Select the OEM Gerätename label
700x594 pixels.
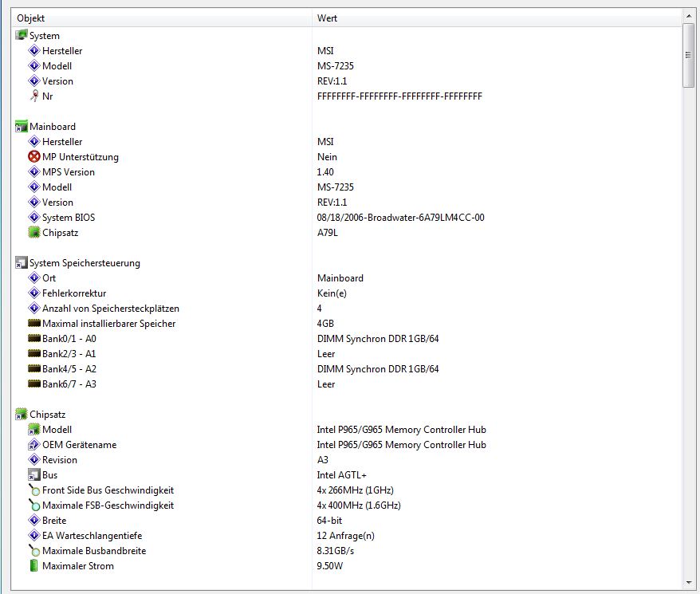click(79, 445)
